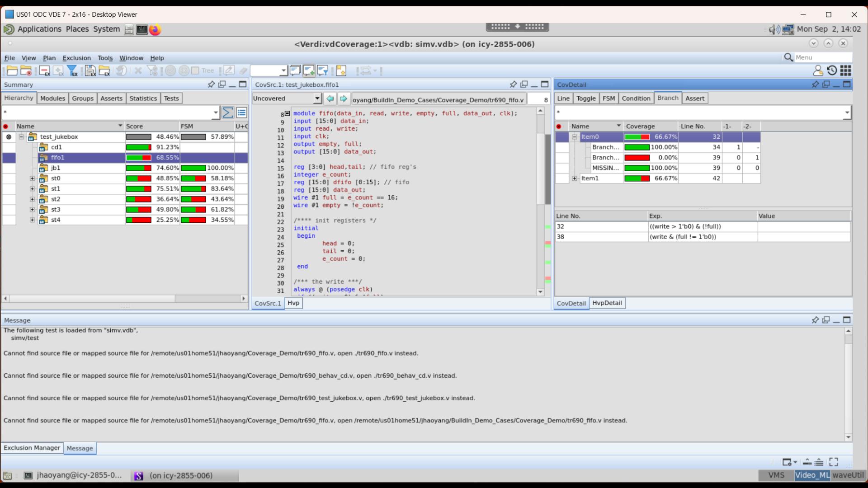Click the Video_ML workspace button
This screenshot has height=488, width=868.
point(812,475)
